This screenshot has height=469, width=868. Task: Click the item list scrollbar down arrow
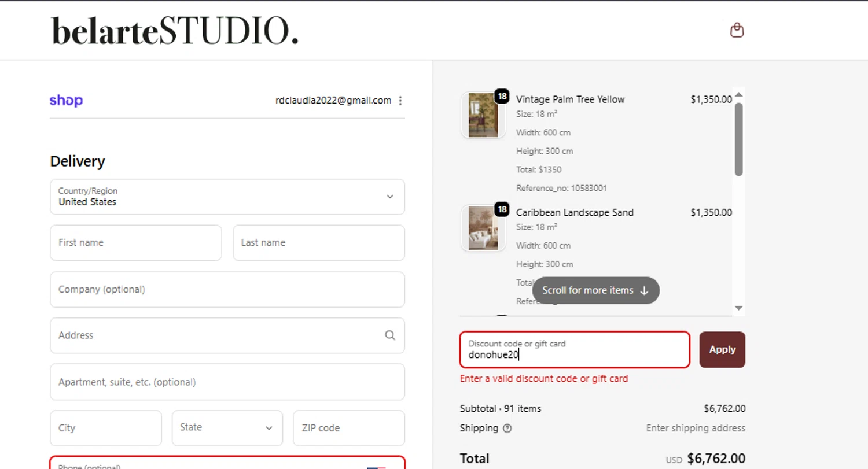[738, 308]
